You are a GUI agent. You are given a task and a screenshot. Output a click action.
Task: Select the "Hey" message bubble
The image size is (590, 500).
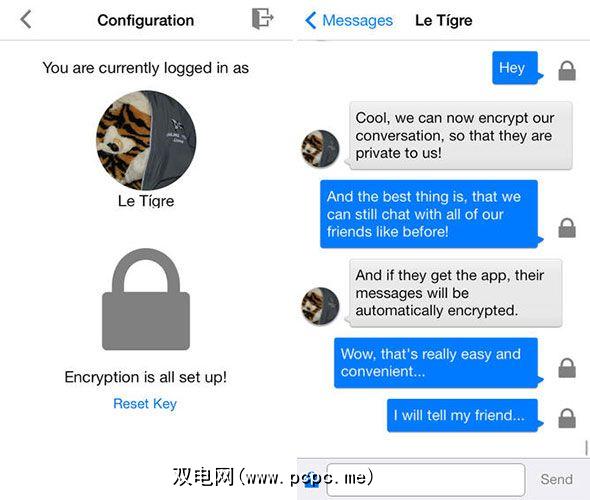(x=517, y=68)
